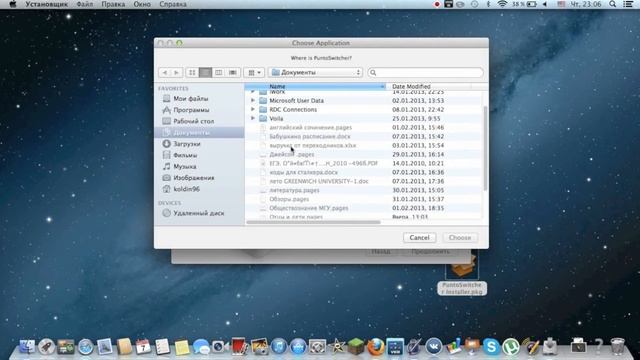
Task: Open the Trash in the dock
Action: 618,347
